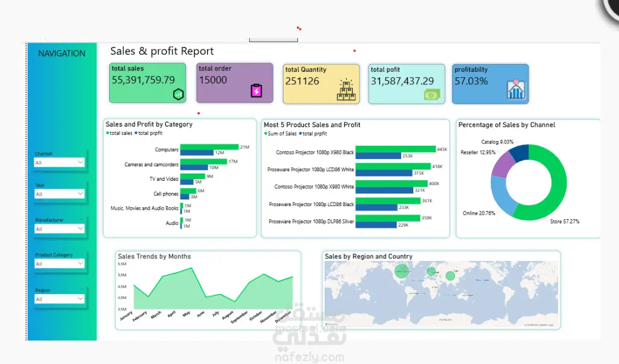619x364 pixels.
Task: Open the Product Category filter dropdown
Action: point(59,263)
